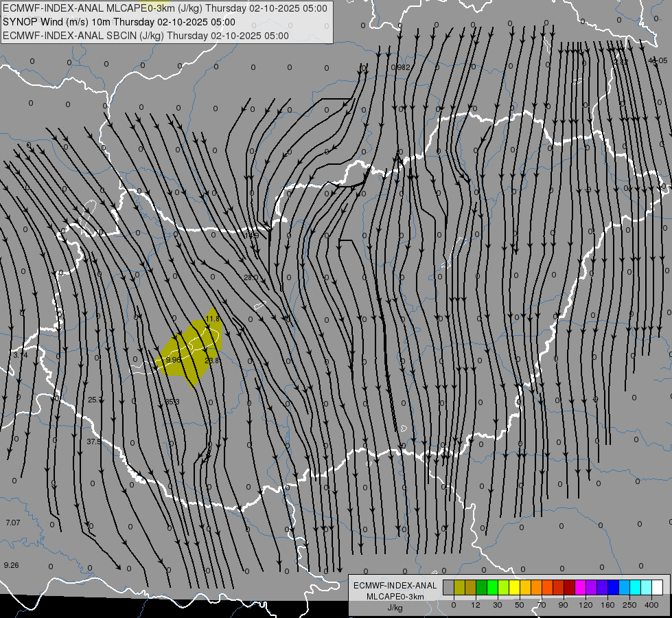Pick the magenta legend swatch
This screenshot has height=618, width=672.
coord(580,587)
